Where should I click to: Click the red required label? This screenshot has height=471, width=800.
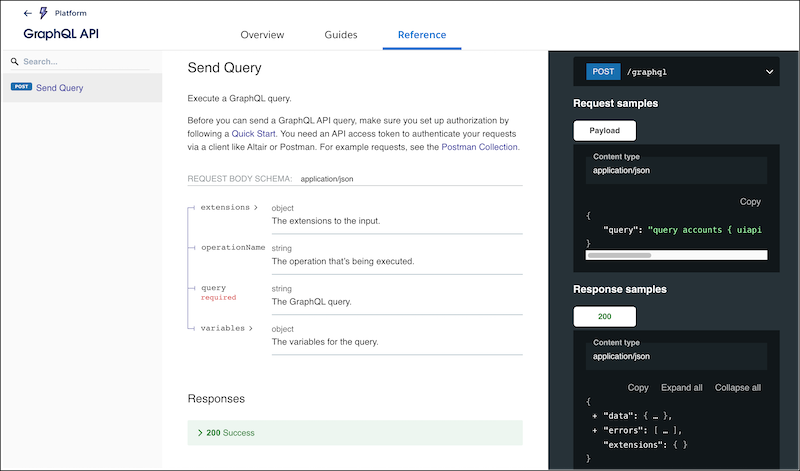(x=218, y=298)
